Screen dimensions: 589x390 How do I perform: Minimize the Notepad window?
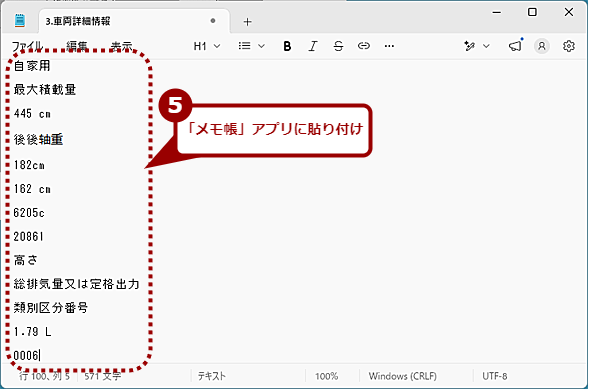click(497, 12)
